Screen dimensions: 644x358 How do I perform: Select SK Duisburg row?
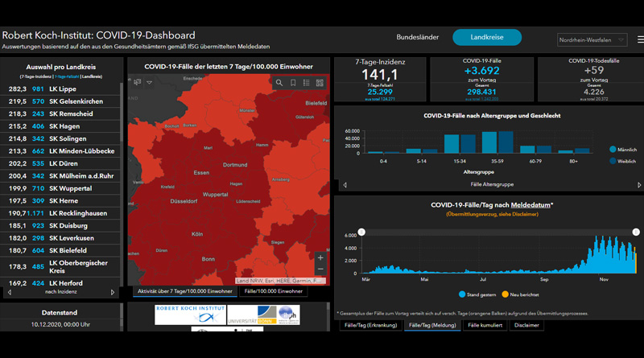60,225
